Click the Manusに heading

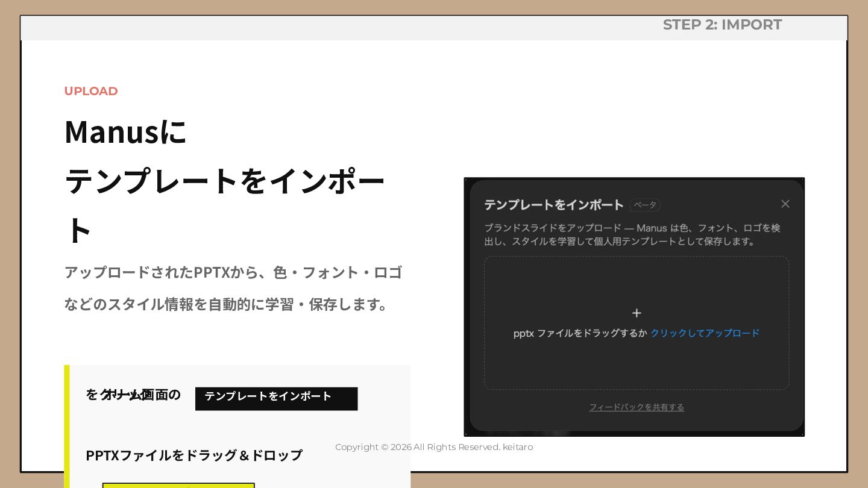tap(126, 131)
